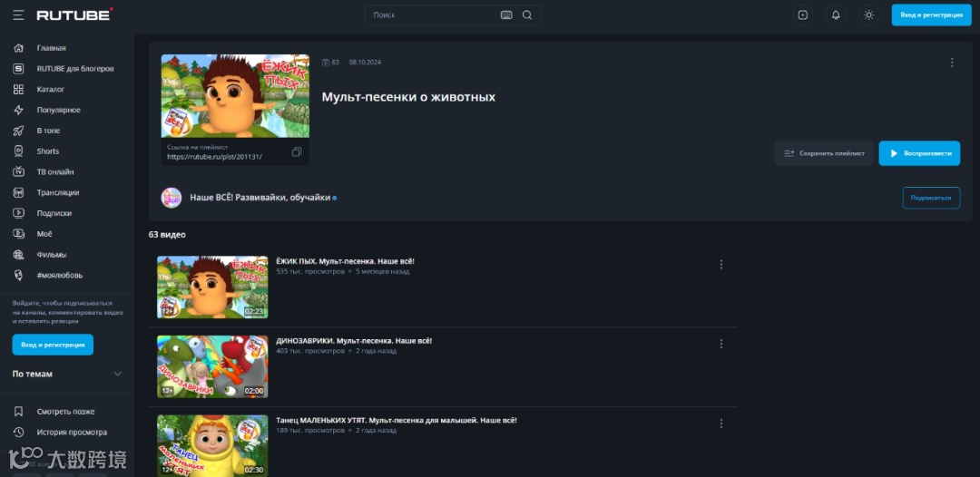Click sidebar Вход и регистрация button
The height and width of the screenshot is (477, 980).
(x=54, y=345)
